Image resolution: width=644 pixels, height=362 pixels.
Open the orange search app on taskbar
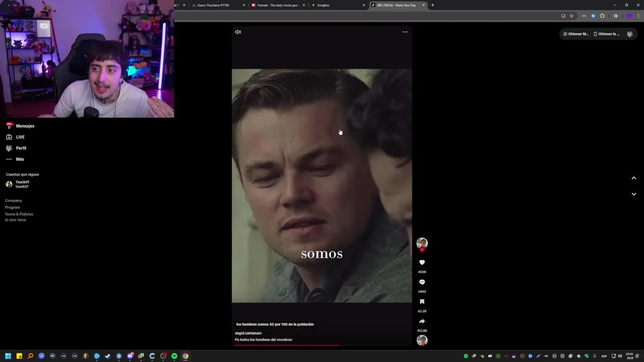tap(30, 356)
